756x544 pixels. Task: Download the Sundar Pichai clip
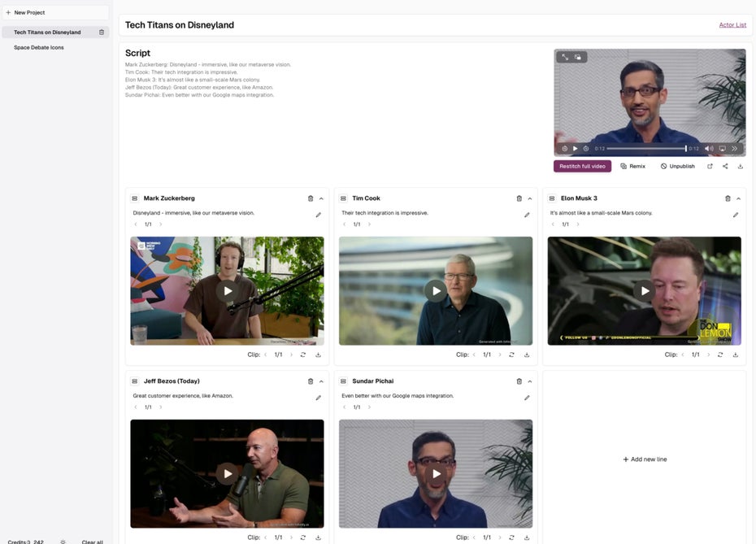click(x=527, y=537)
